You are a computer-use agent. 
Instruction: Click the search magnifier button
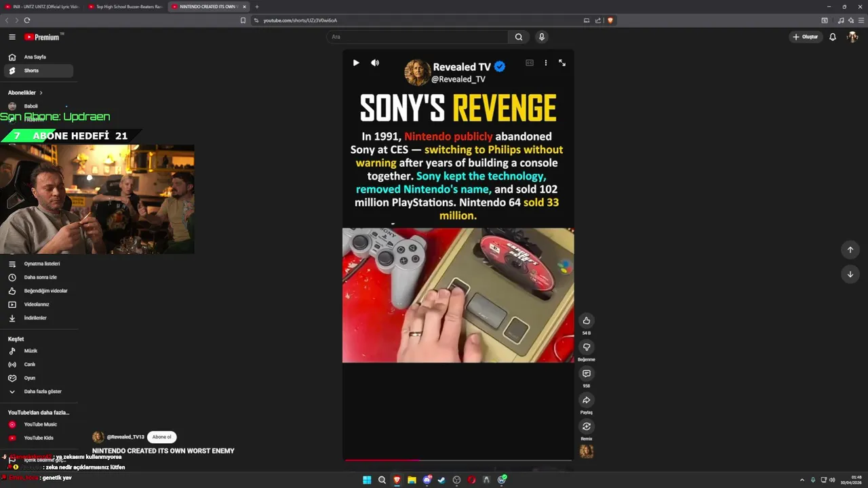519,37
